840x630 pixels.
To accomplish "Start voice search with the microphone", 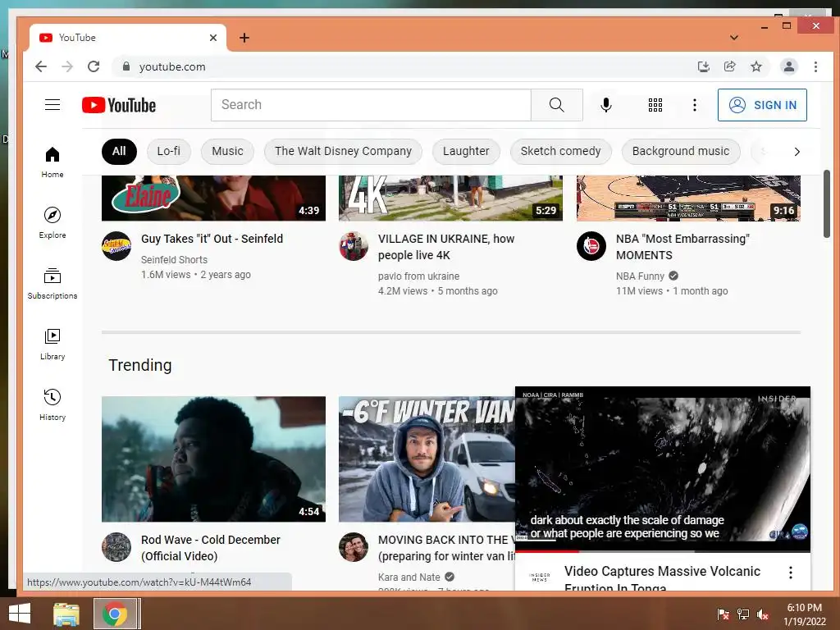I will [x=606, y=104].
